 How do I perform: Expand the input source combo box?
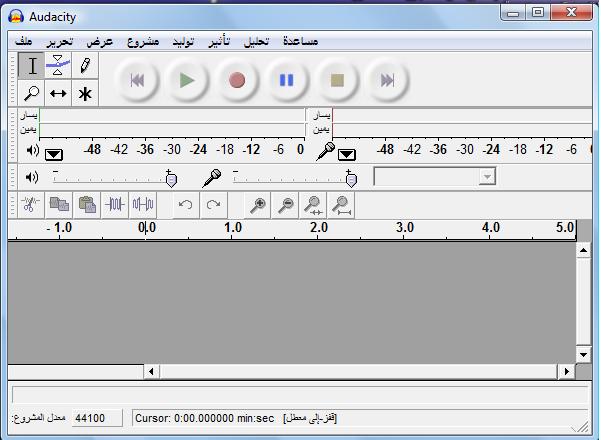point(487,177)
